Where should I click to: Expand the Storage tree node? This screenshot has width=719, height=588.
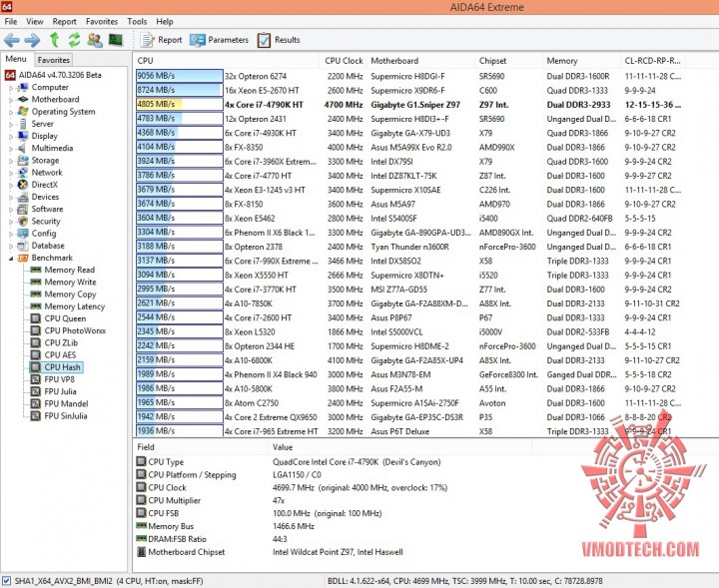[x=11, y=161]
